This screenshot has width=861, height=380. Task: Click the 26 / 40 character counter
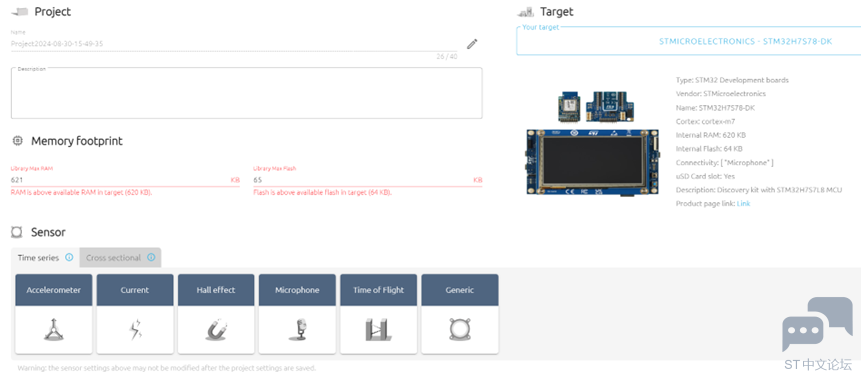tap(447, 57)
